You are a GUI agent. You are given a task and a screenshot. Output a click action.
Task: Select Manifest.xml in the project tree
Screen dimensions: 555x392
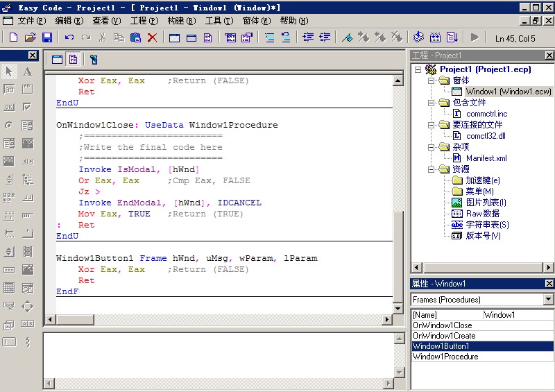pos(486,158)
